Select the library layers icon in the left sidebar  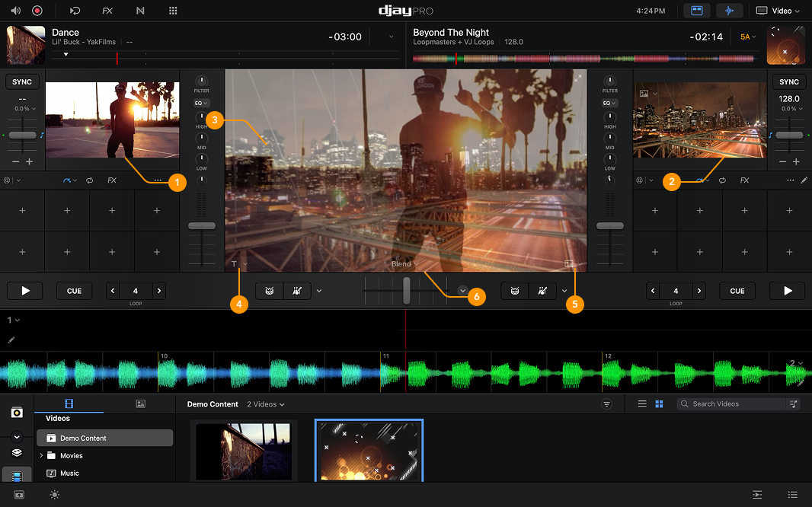[x=16, y=452]
